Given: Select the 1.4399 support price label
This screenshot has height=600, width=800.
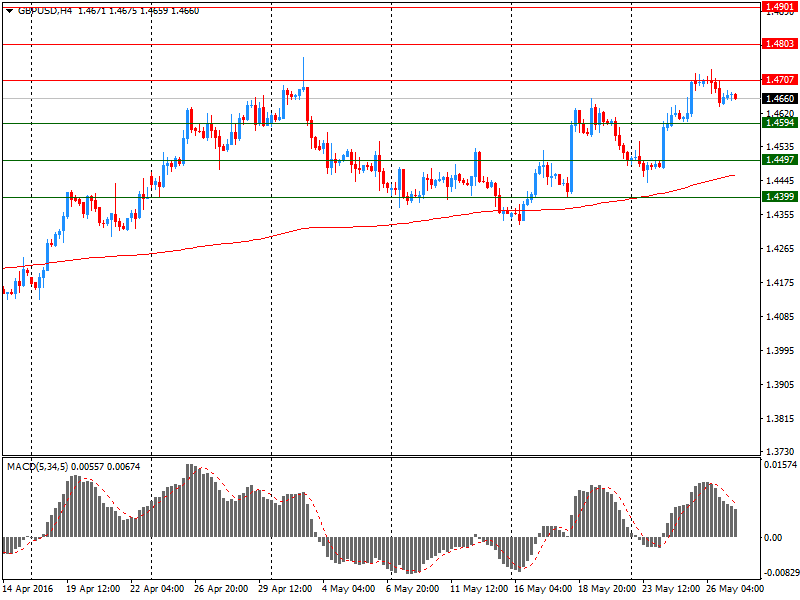Looking at the screenshot, I should [780, 196].
